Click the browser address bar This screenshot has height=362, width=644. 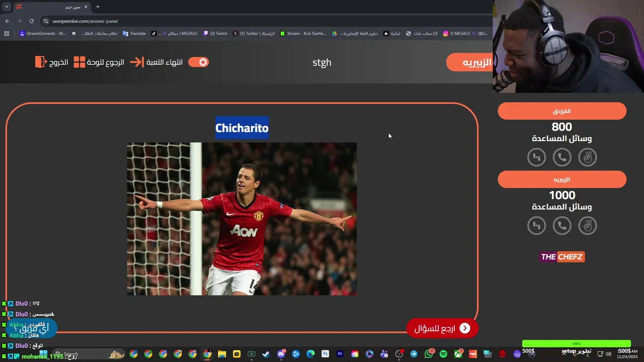pos(267,21)
